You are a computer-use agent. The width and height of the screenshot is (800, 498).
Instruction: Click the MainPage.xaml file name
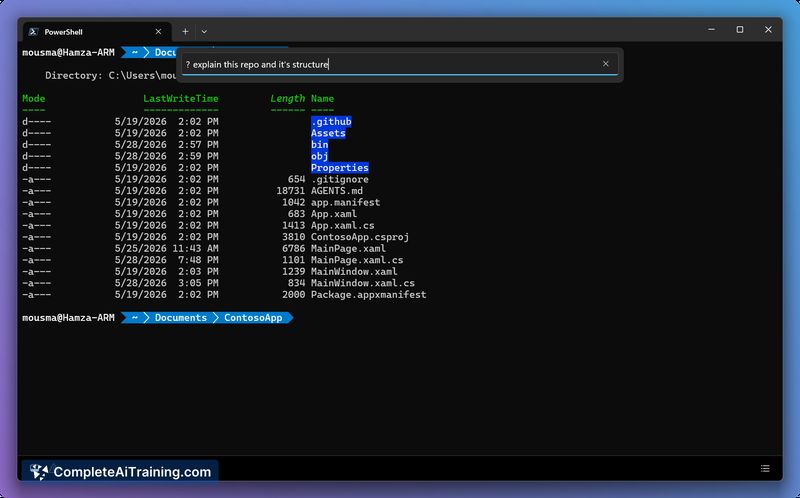348,248
